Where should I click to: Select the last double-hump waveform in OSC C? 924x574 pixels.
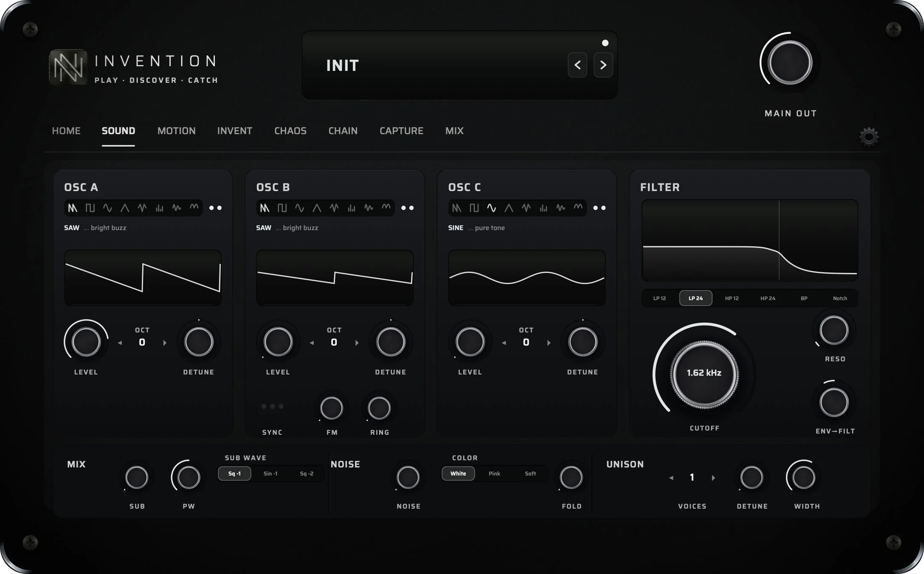pos(578,207)
